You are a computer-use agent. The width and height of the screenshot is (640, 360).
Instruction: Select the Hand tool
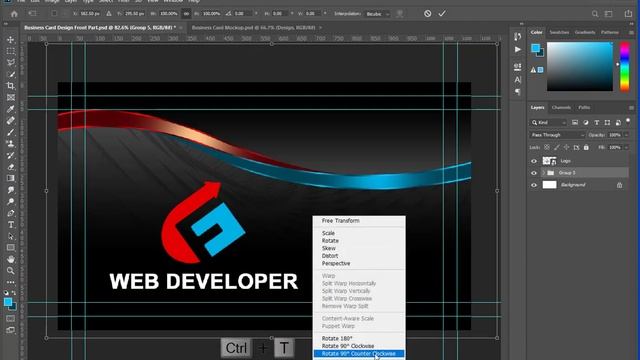point(11,259)
